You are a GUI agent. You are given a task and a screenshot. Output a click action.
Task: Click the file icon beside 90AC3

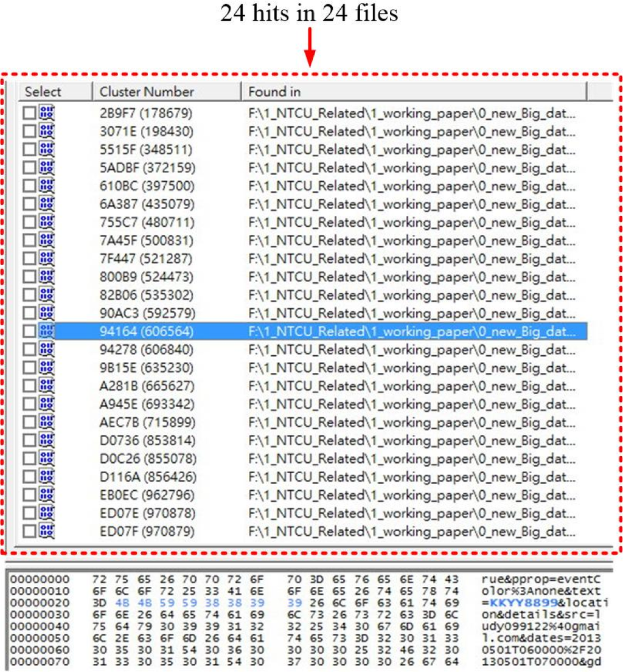coord(47,313)
